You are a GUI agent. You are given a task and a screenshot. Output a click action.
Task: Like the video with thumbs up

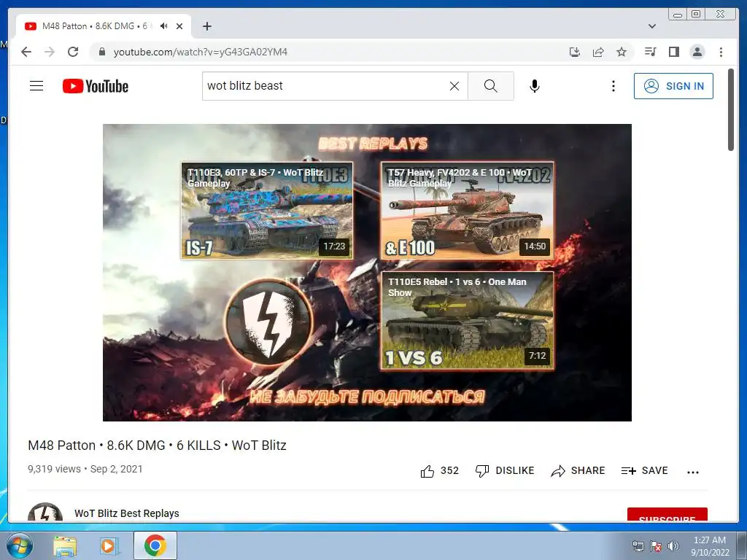tap(439, 471)
